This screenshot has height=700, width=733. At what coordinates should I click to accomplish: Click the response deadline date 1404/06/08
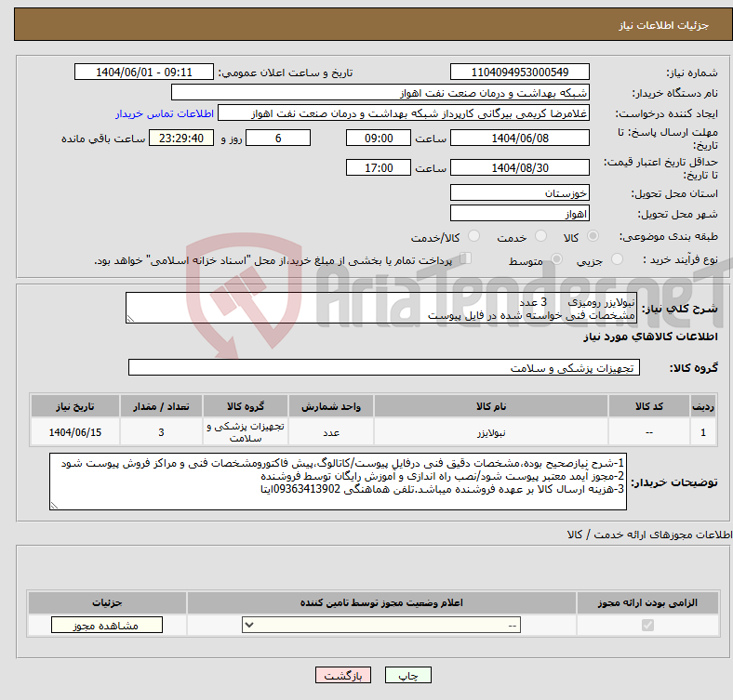520,138
